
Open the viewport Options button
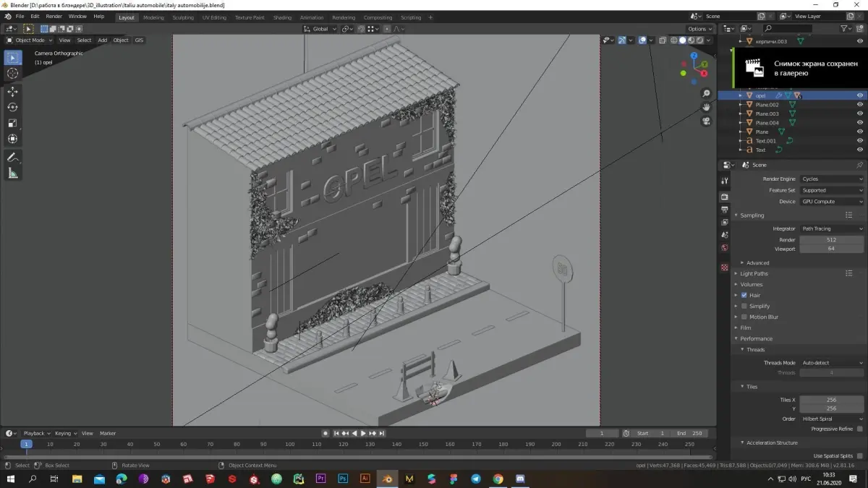pos(700,29)
